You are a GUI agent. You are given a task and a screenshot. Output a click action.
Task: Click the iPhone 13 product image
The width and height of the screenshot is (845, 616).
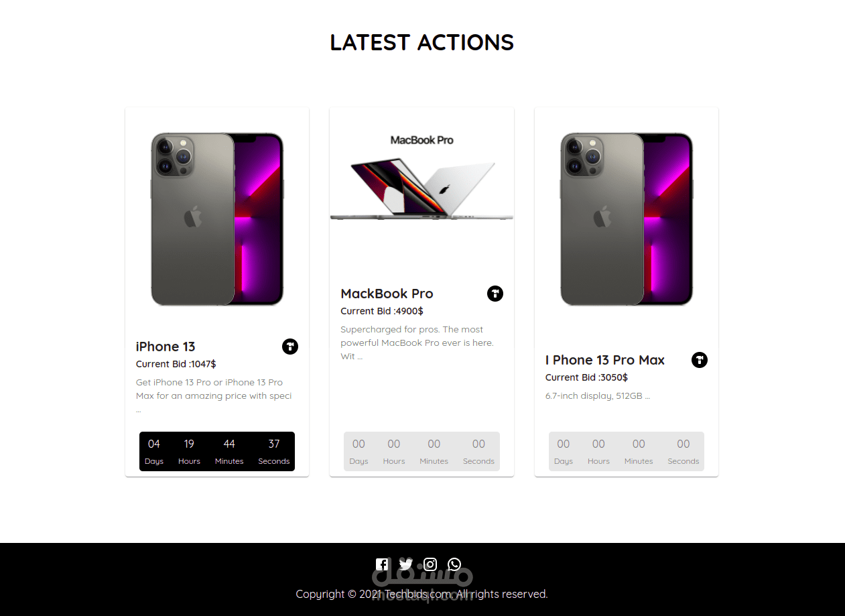[x=217, y=219]
